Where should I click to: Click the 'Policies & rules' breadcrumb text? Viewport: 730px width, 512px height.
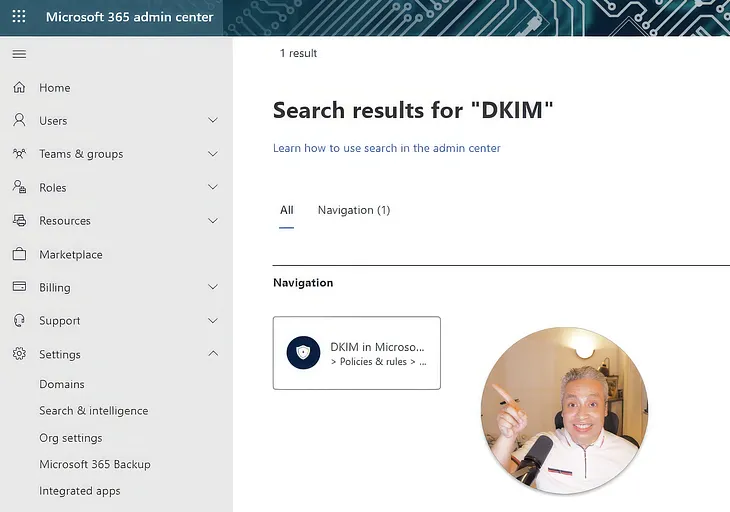(373, 362)
